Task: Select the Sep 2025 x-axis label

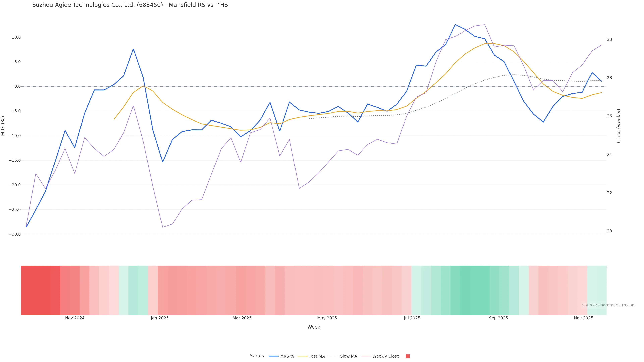Action: point(498,318)
